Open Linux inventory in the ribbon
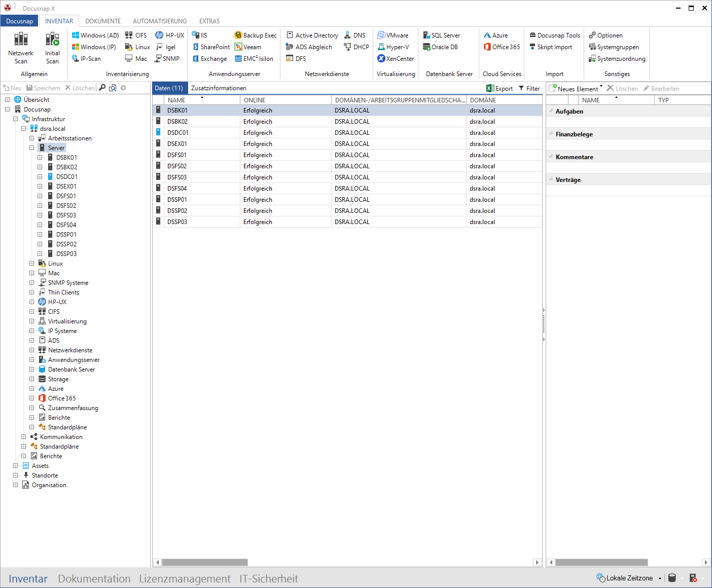Viewport: 712px width, 588px height. click(137, 47)
